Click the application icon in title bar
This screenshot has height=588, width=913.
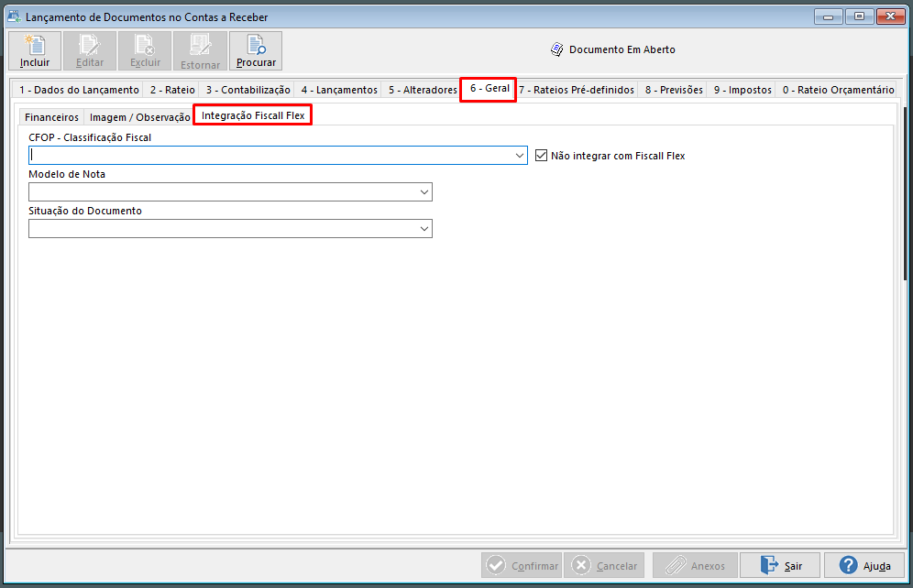(x=14, y=16)
